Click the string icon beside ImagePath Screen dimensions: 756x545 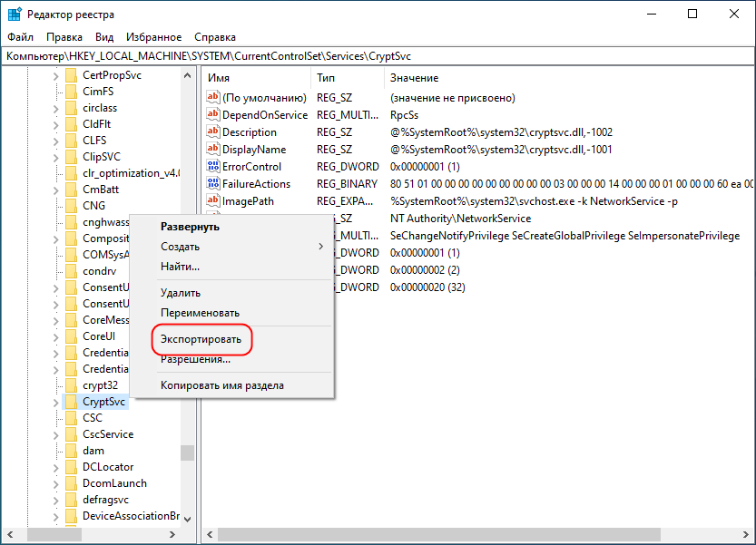coord(214,201)
